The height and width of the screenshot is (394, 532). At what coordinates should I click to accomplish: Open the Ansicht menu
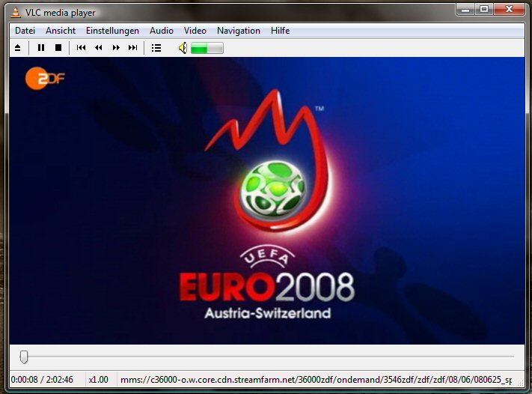tap(61, 31)
